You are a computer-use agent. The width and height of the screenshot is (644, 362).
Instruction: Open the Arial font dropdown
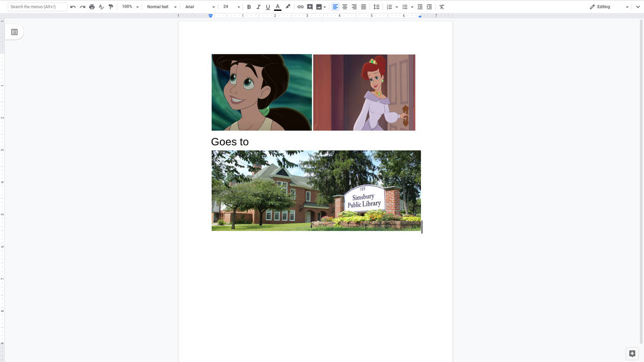[199, 7]
